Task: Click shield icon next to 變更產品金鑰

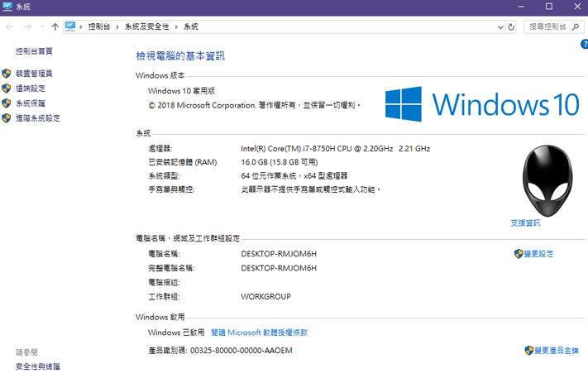Action: (528, 351)
